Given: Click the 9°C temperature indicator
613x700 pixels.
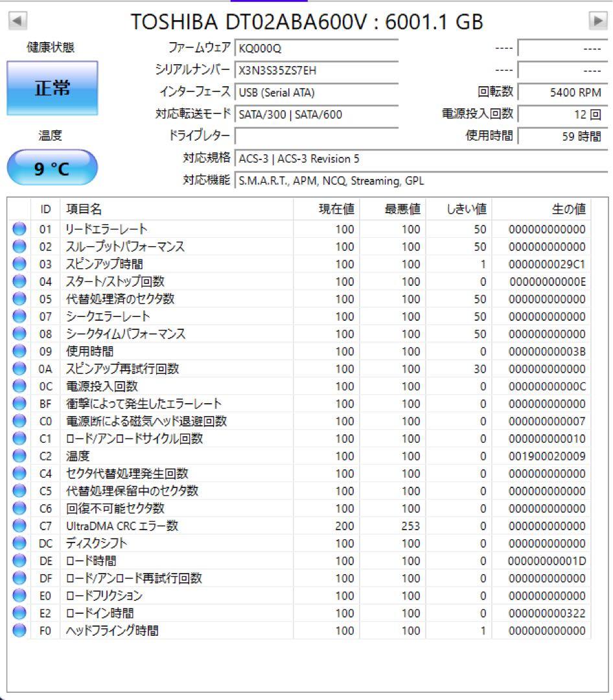Looking at the screenshot, I should [51, 167].
